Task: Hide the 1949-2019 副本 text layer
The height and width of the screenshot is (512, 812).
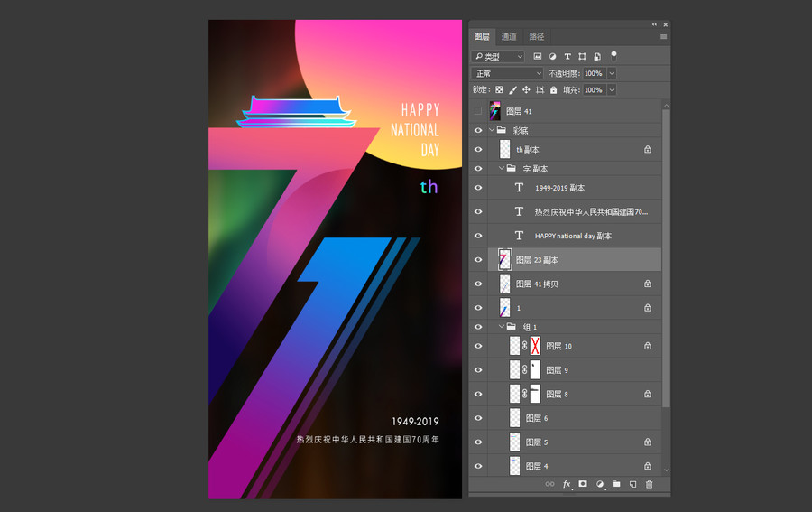Action: click(478, 188)
